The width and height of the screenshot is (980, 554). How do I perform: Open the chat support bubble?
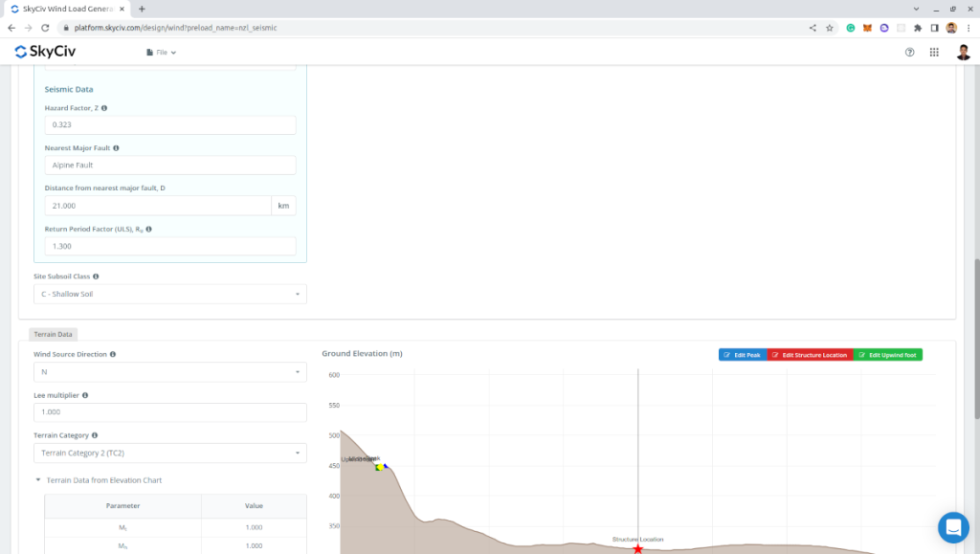click(x=953, y=527)
